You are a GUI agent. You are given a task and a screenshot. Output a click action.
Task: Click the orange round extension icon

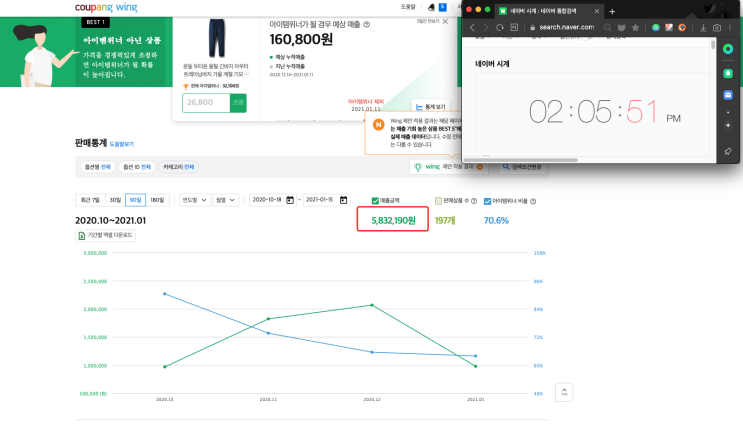click(682, 27)
